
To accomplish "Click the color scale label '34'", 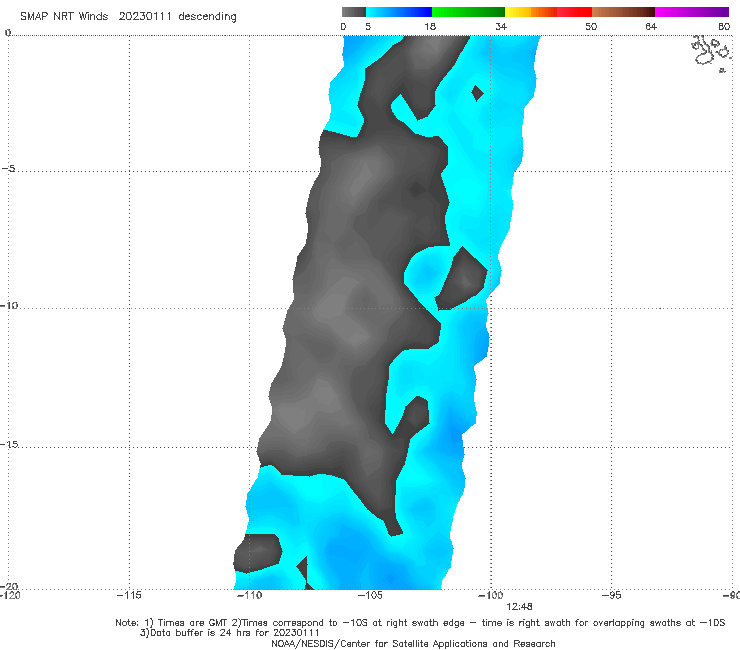I will click(501, 26).
